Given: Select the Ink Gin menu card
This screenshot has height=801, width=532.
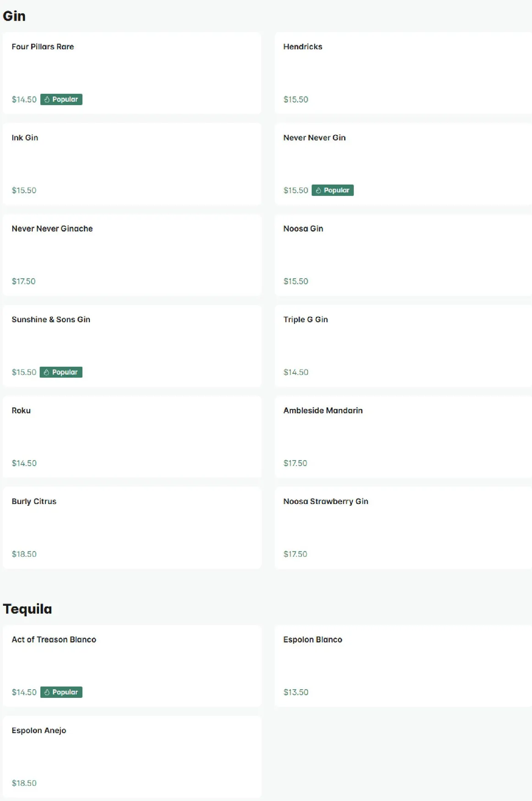Looking at the screenshot, I should pyautogui.click(x=132, y=164).
